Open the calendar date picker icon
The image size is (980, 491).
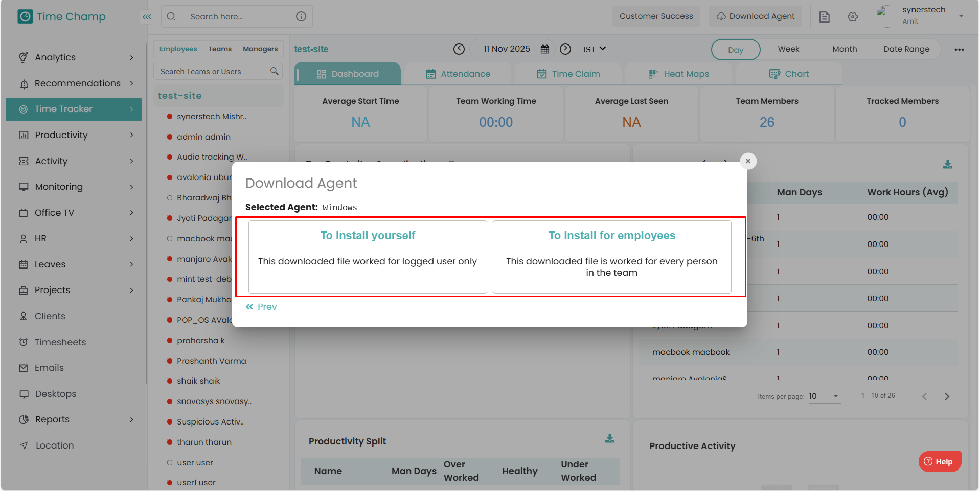click(545, 49)
